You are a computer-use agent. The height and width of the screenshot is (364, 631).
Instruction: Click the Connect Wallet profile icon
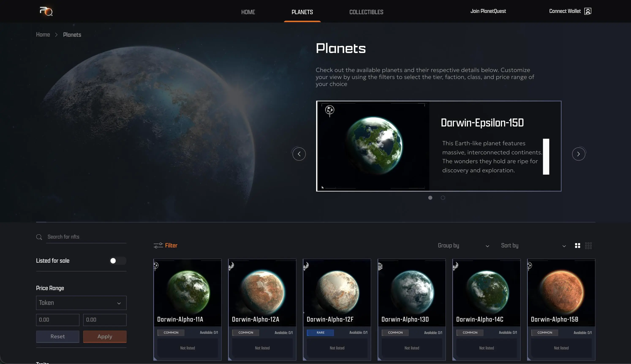[x=587, y=11]
